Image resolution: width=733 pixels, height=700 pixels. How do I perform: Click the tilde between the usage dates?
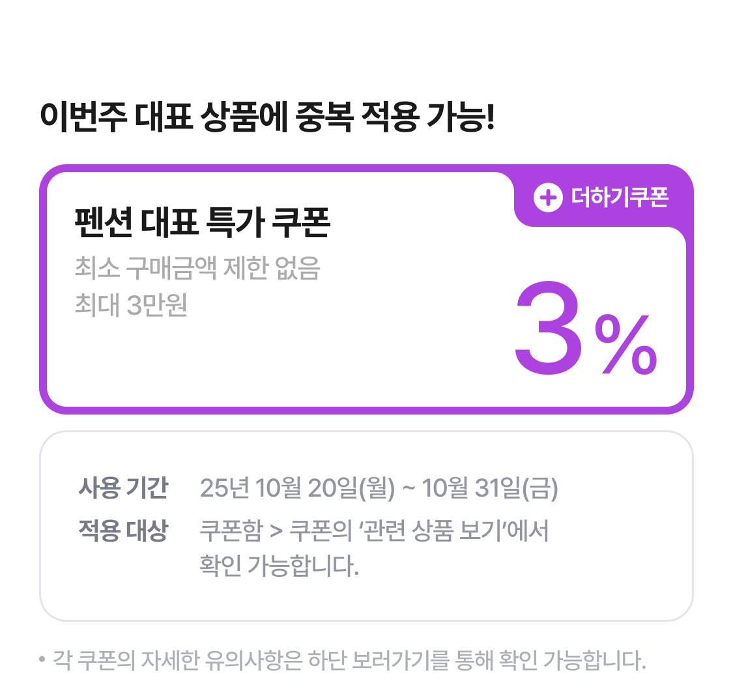(x=409, y=488)
